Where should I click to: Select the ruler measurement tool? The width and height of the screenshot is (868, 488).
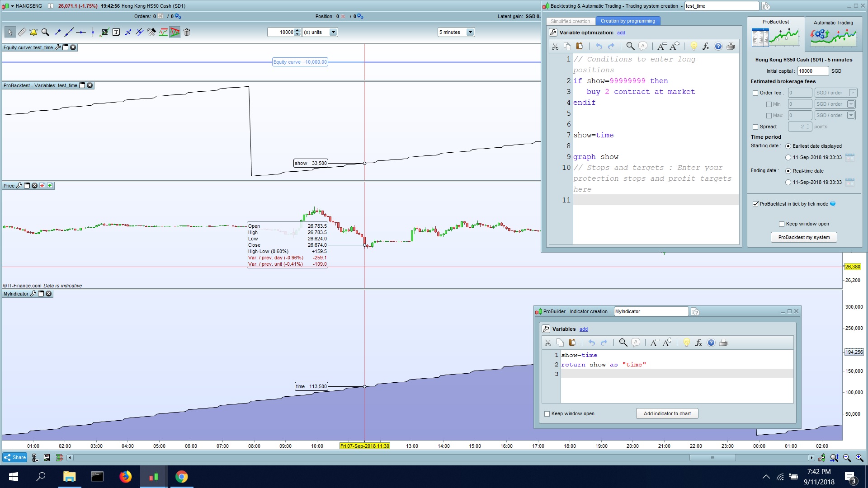22,32
